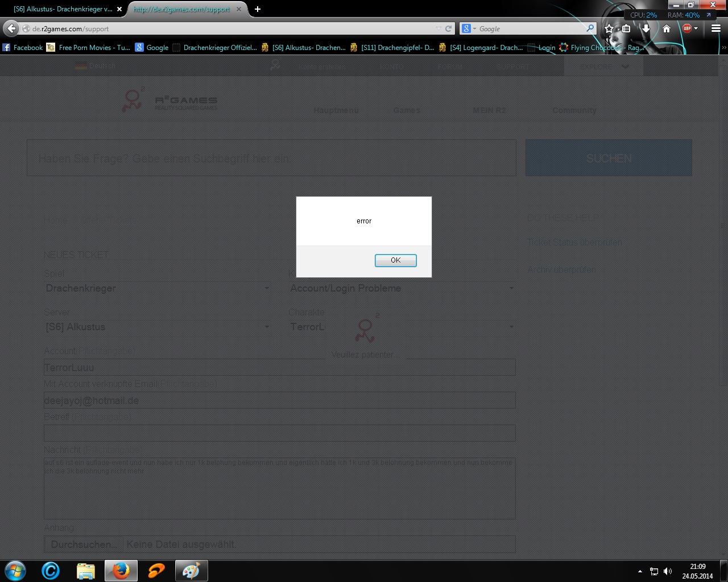Click the Home icon in the toolbar

[667, 28]
